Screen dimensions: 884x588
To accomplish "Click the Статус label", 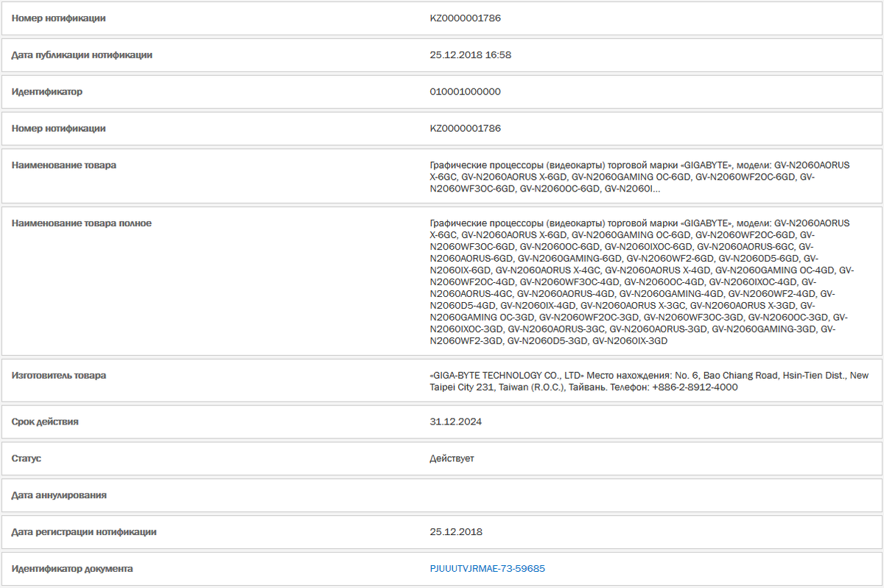I will 27,459.
